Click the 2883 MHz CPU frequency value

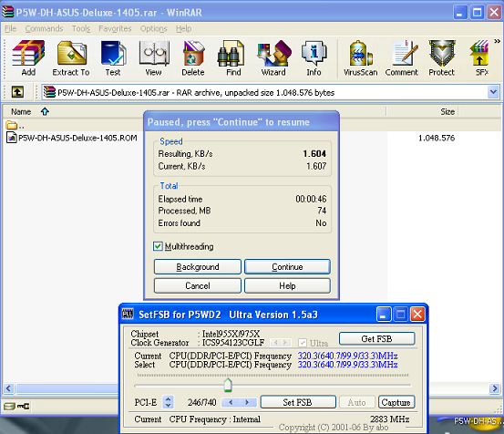389,419
